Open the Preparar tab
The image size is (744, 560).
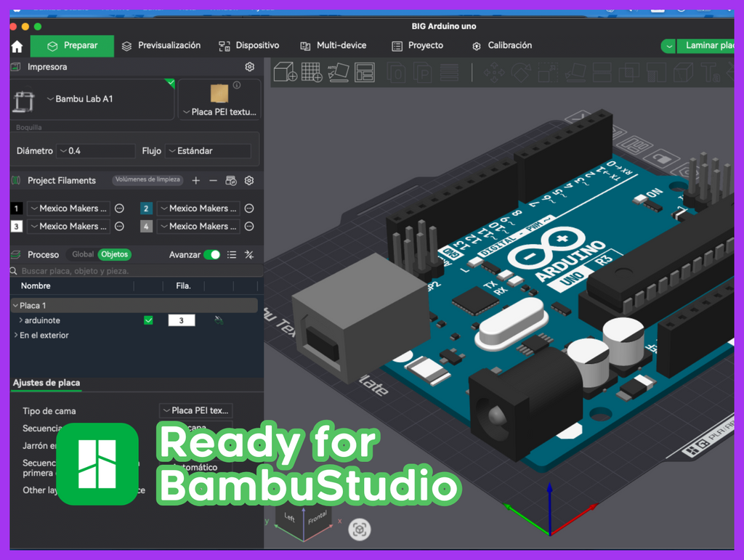pos(72,46)
